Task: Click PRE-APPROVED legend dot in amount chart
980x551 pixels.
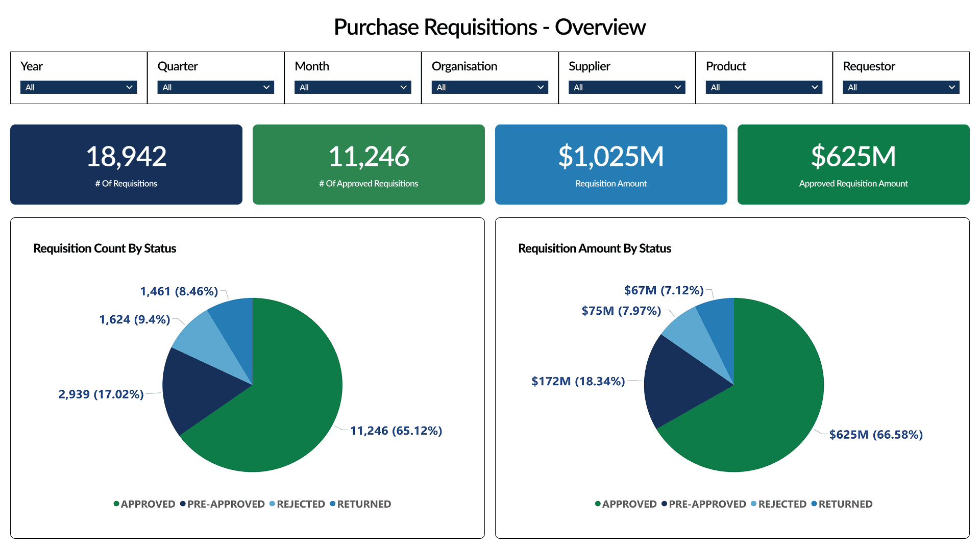Action: click(x=665, y=504)
